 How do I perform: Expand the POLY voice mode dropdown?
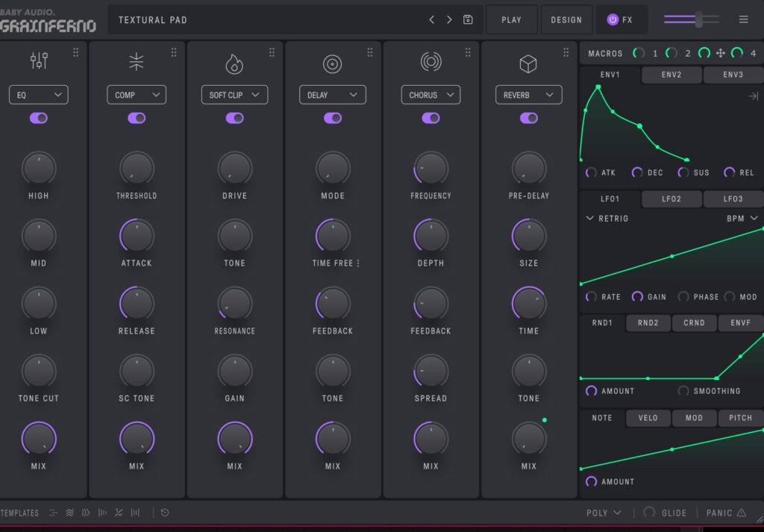click(x=604, y=513)
